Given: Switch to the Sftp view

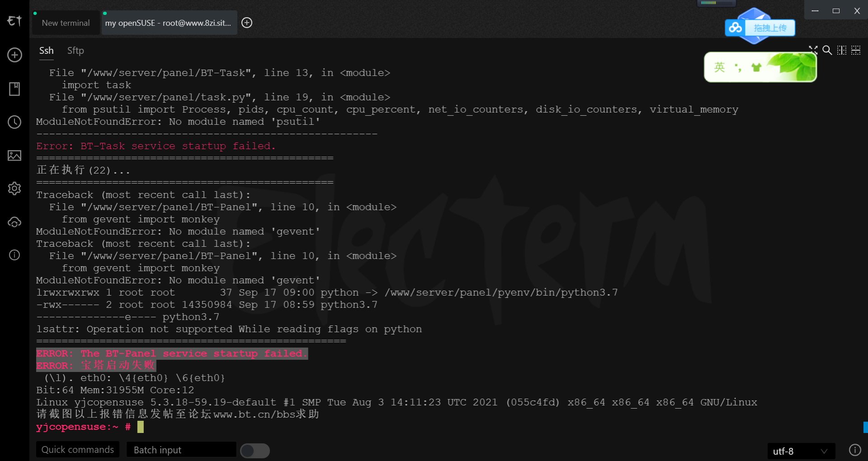Looking at the screenshot, I should click(75, 51).
